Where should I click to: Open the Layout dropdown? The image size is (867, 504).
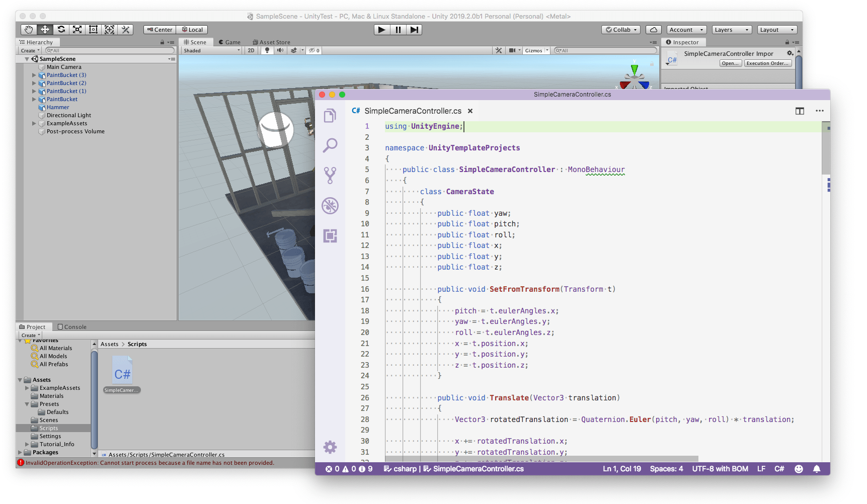click(x=777, y=29)
